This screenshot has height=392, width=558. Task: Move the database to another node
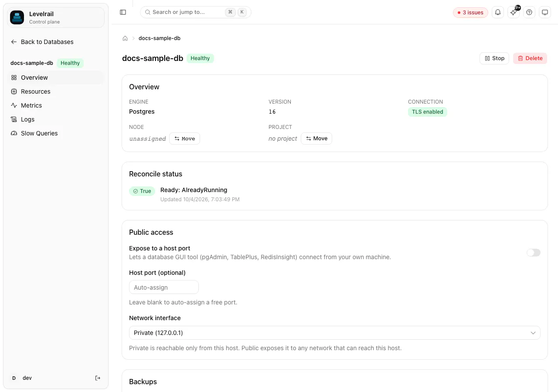pyautogui.click(x=185, y=139)
